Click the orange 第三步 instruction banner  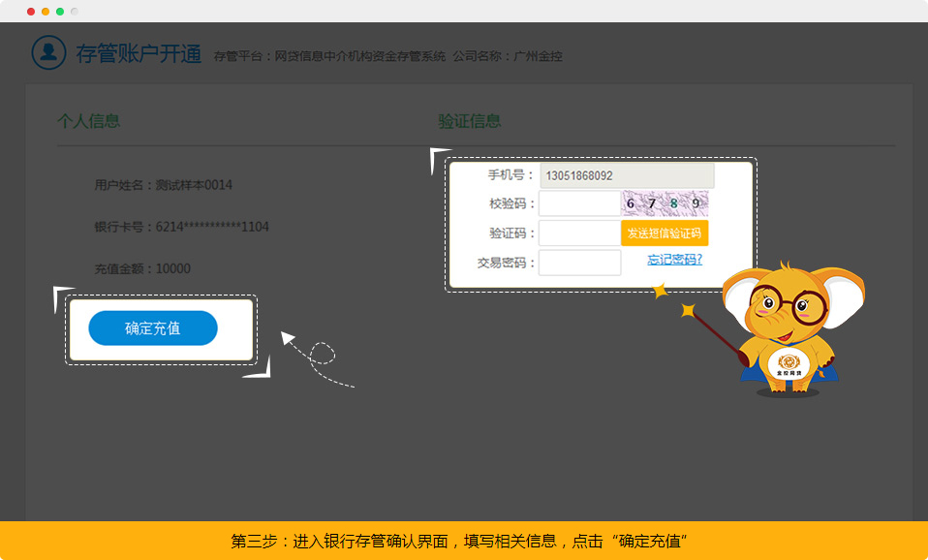[x=464, y=541]
